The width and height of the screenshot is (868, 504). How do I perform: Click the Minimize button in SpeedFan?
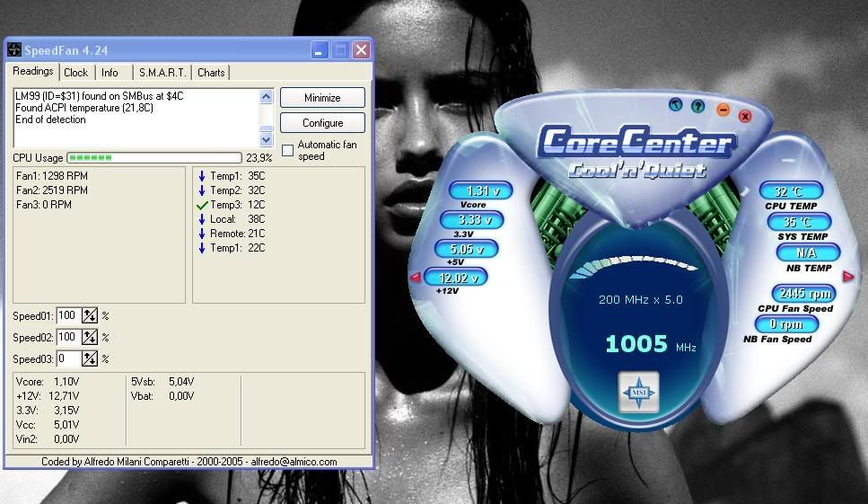(x=322, y=98)
